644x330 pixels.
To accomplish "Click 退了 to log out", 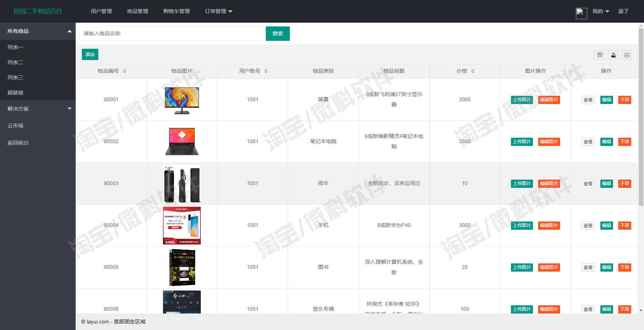I will coord(623,11).
